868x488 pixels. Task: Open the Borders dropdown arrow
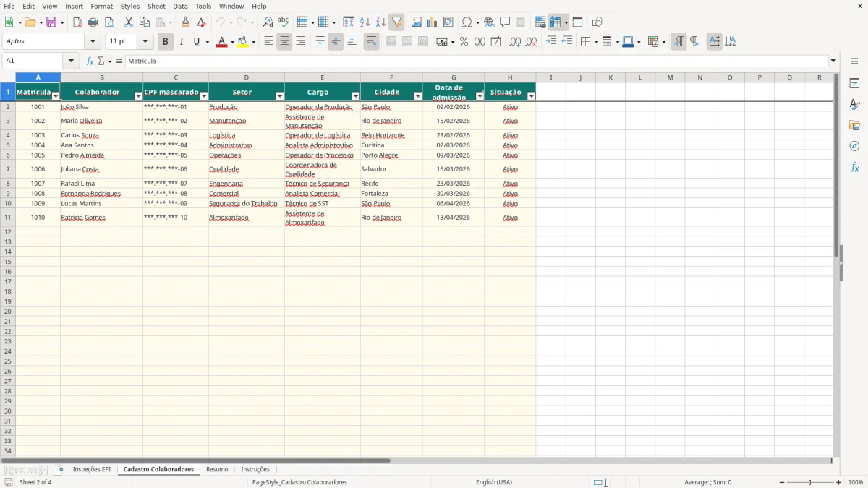point(595,42)
